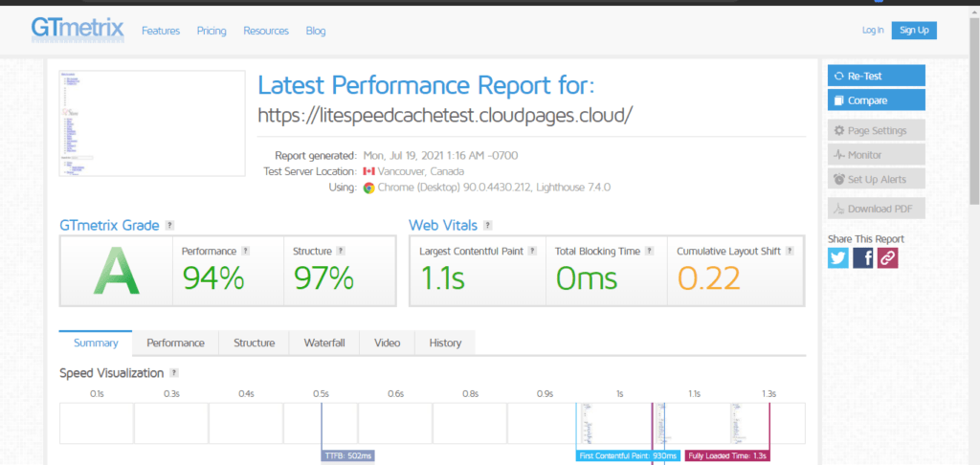Open the Waterfall tab
This screenshot has height=465, width=980.
pyautogui.click(x=324, y=343)
